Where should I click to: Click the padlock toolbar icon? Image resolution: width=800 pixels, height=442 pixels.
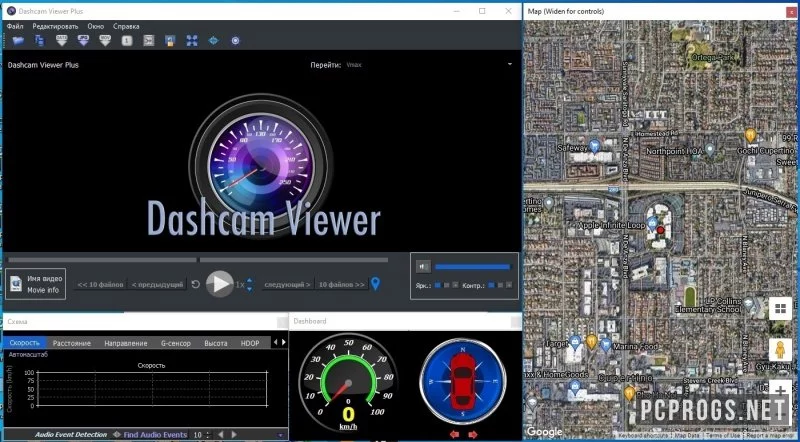click(170, 41)
